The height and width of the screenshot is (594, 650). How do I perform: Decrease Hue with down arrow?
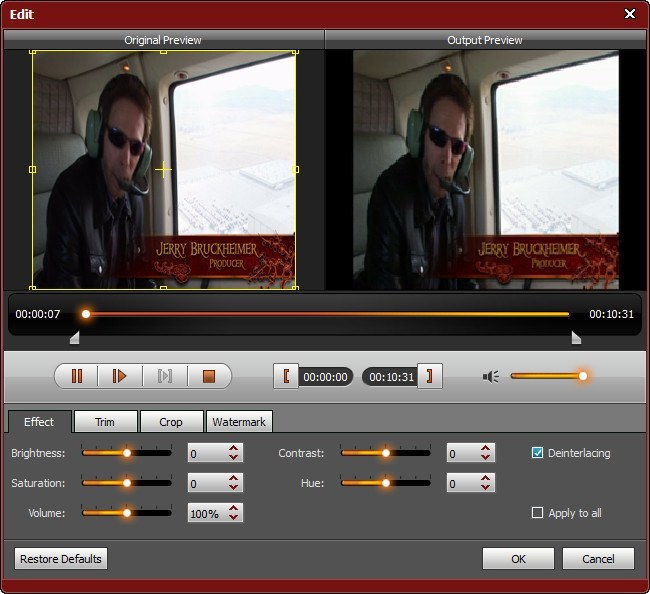point(485,487)
